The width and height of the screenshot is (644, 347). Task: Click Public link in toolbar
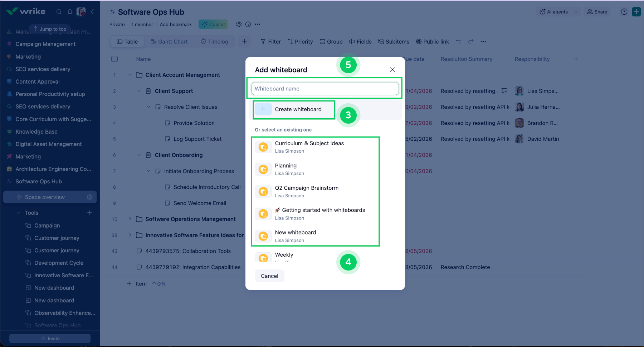433,41
